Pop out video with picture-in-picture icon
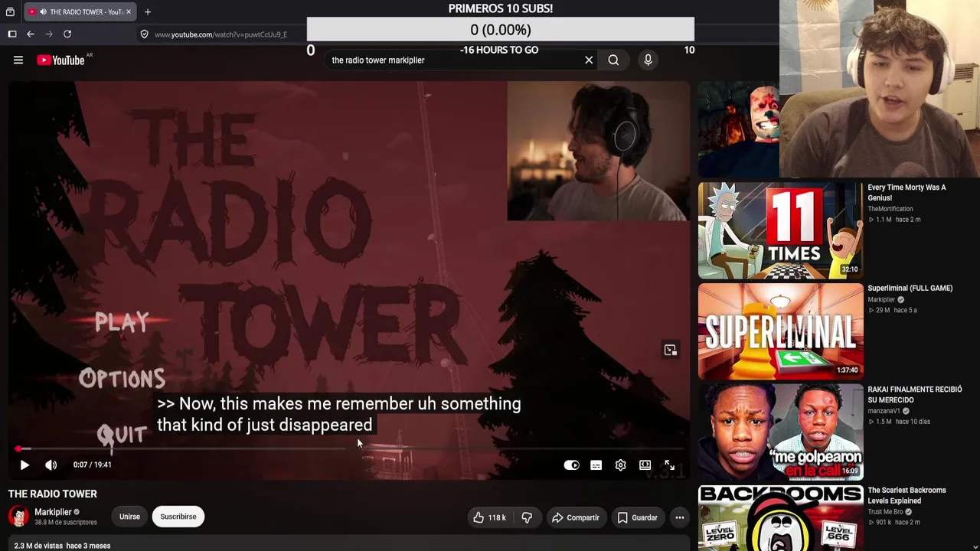Viewport: 980px width, 551px height. pos(671,350)
